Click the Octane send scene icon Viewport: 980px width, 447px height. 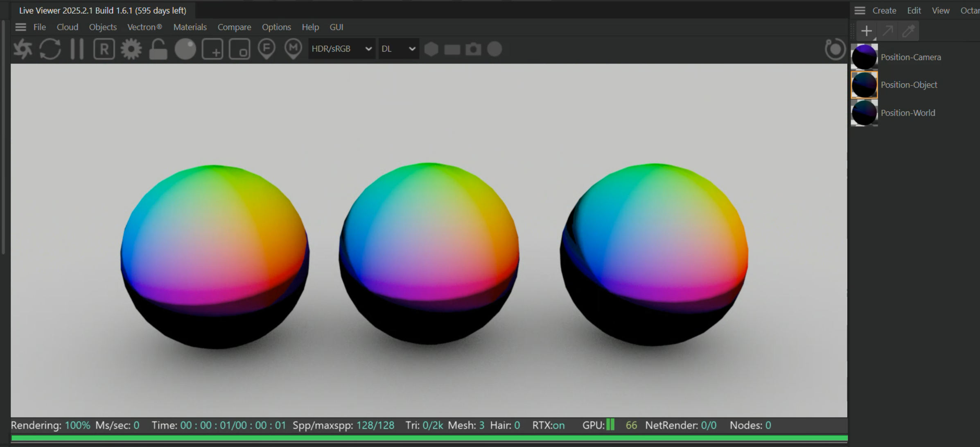point(23,49)
